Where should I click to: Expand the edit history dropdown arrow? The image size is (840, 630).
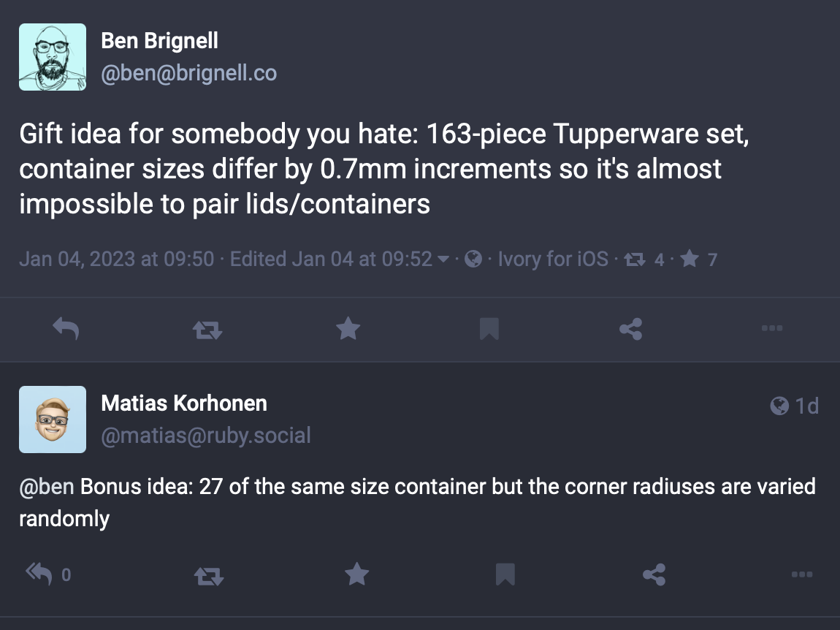pos(443,259)
